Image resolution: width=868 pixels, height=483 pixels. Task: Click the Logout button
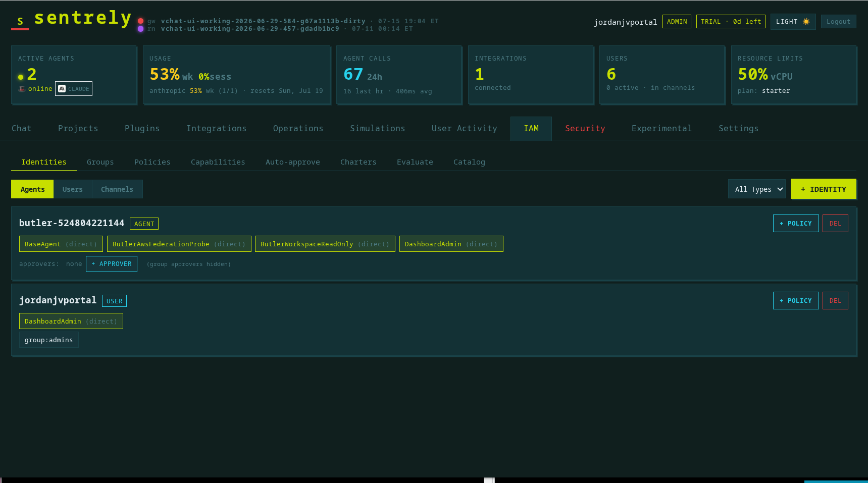click(838, 22)
